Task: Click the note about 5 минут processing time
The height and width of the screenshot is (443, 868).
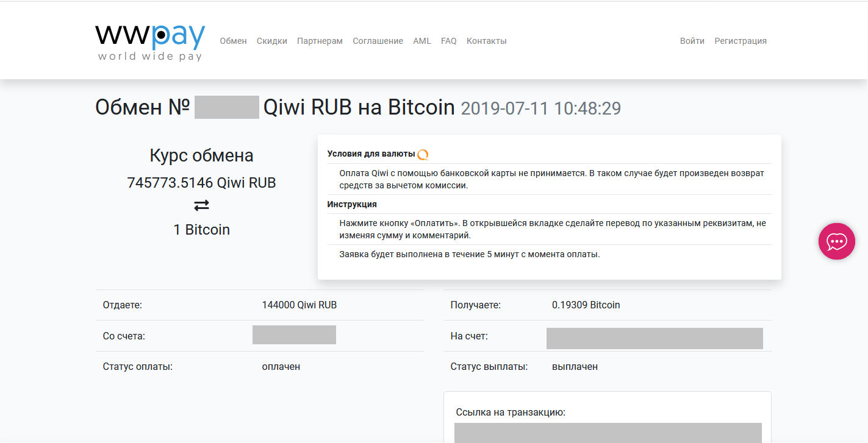Action: [470, 254]
